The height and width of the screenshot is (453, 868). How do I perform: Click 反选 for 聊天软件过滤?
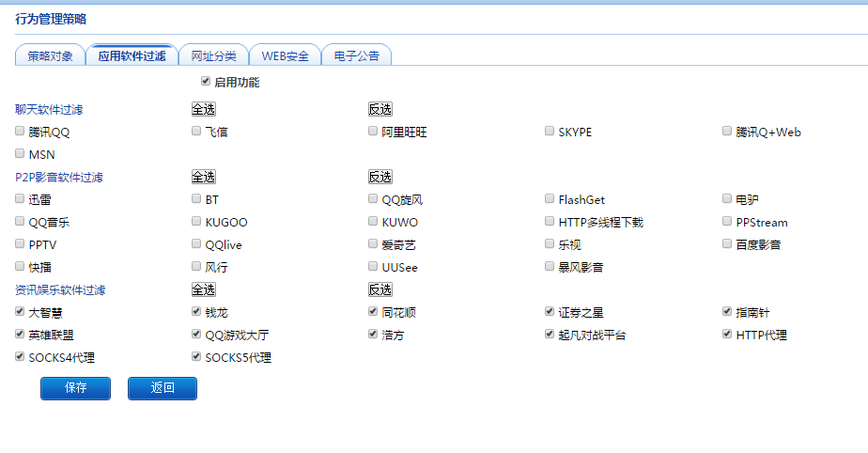pyautogui.click(x=380, y=109)
